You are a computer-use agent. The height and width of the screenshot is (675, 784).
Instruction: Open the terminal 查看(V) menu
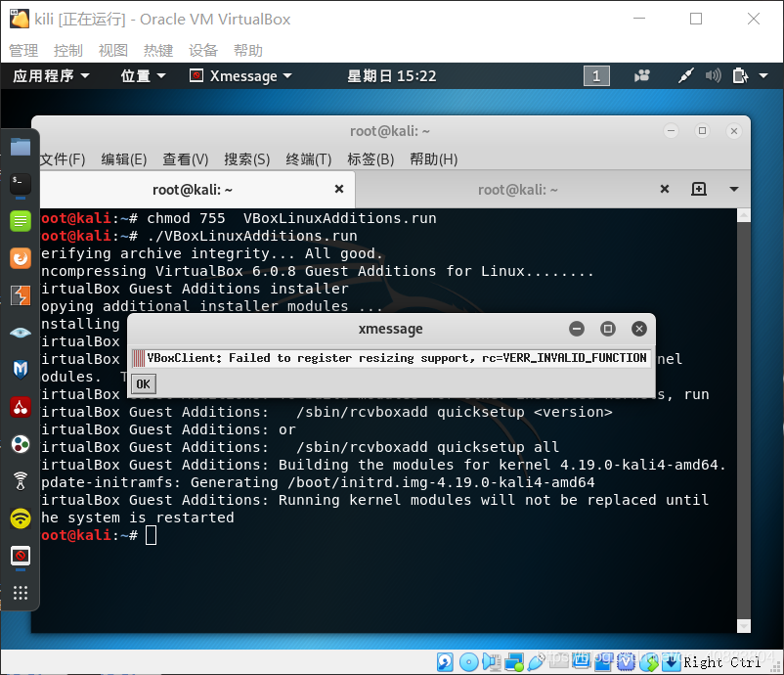point(186,159)
